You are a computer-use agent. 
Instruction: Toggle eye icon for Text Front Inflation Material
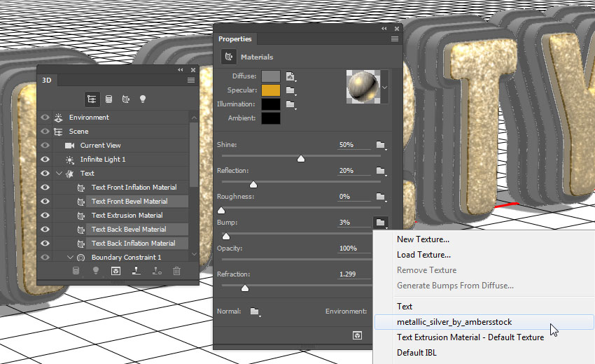click(45, 188)
